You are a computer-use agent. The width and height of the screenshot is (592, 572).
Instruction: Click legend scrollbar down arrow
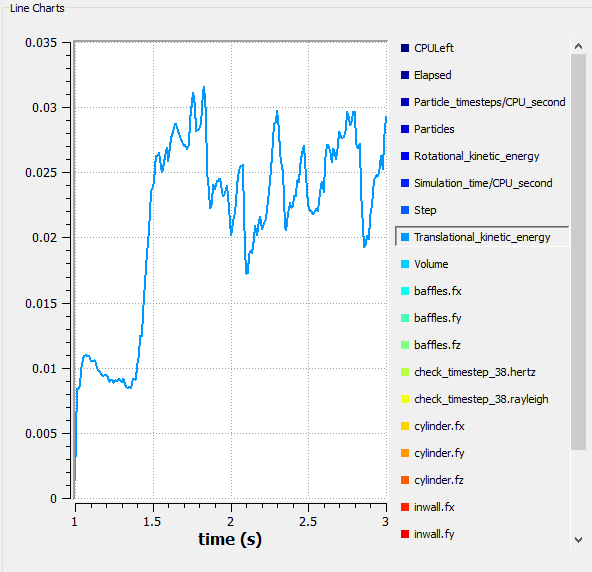578,540
